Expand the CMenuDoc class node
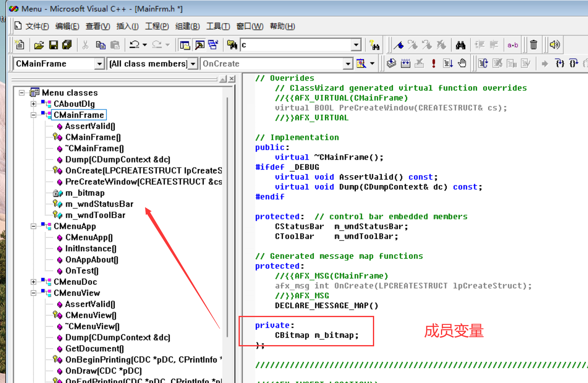The height and width of the screenshot is (383, 588). coord(33,282)
